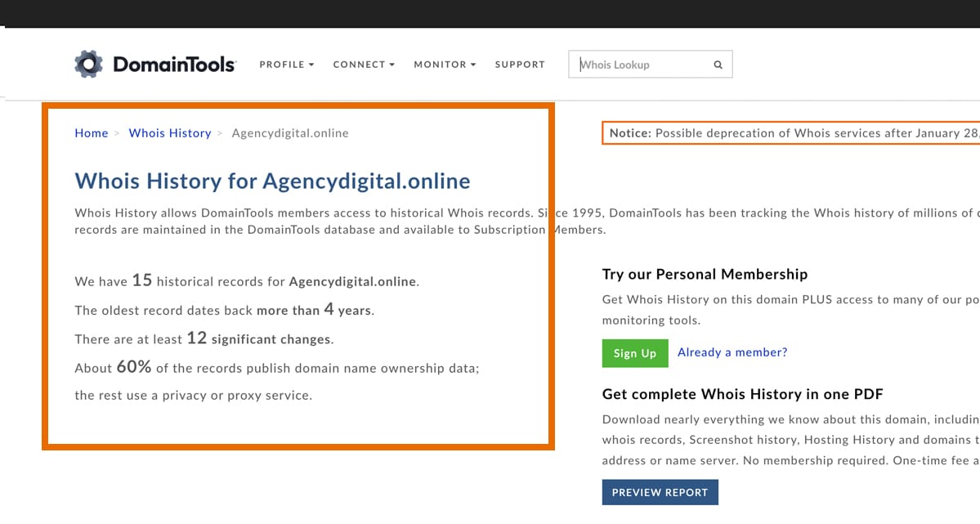Click the 'Whois History for Agencydigital.online' heading
Screen dimensions: 980x524
tap(272, 181)
